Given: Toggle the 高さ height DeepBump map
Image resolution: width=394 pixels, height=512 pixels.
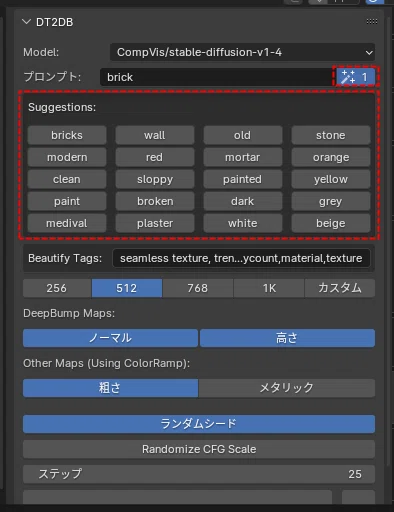Looking at the screenshot, I should coord(287,338).
